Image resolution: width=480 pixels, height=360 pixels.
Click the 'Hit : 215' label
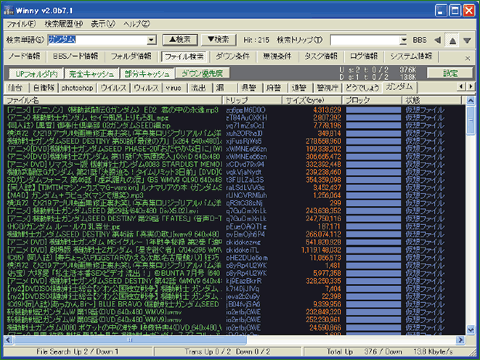256,40
